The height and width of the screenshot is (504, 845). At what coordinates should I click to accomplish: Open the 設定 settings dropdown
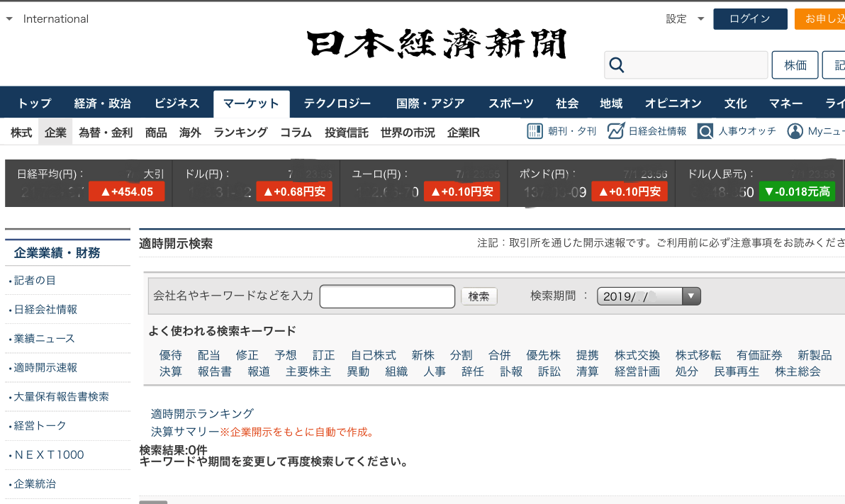point(685,19)
